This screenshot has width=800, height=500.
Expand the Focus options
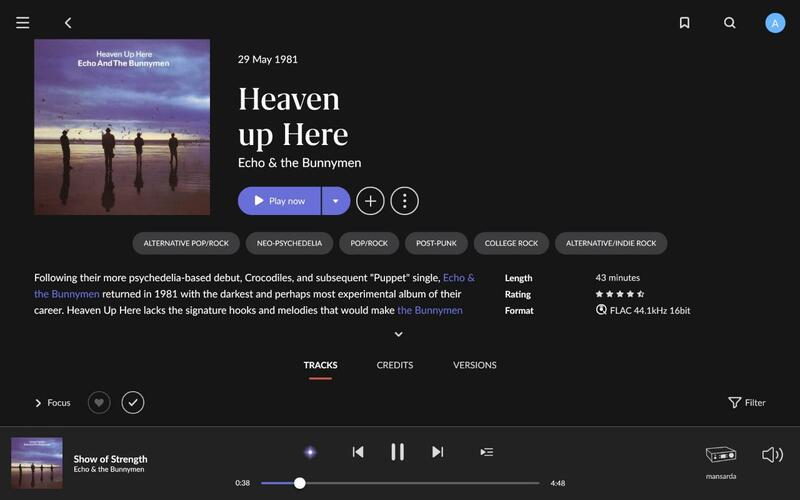coord(52,402)
